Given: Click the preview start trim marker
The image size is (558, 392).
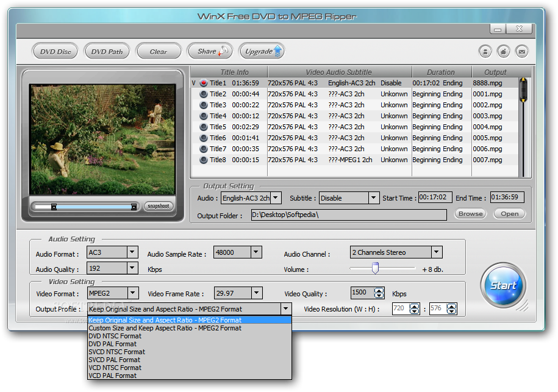Looking at the screenshot, I should point(54,207).
